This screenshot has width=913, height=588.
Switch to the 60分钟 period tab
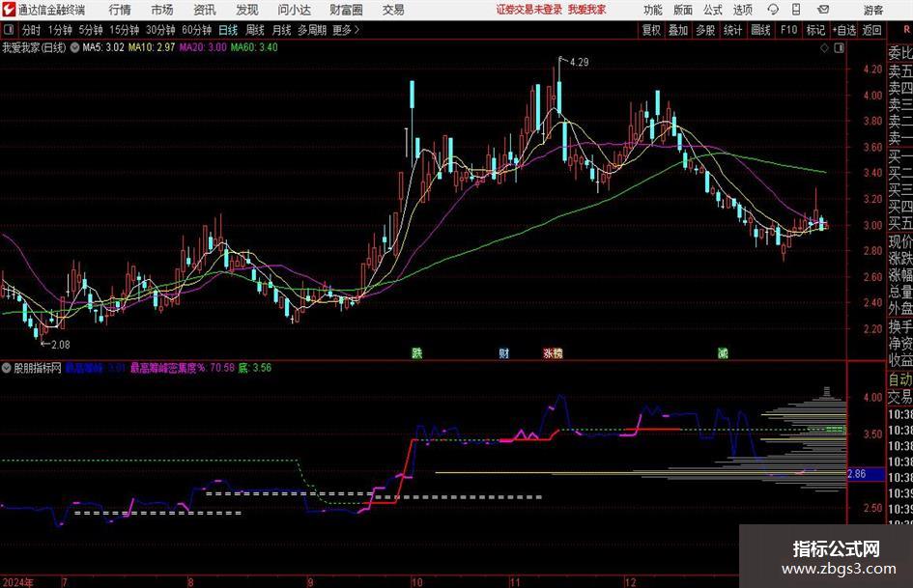point(197,30)
